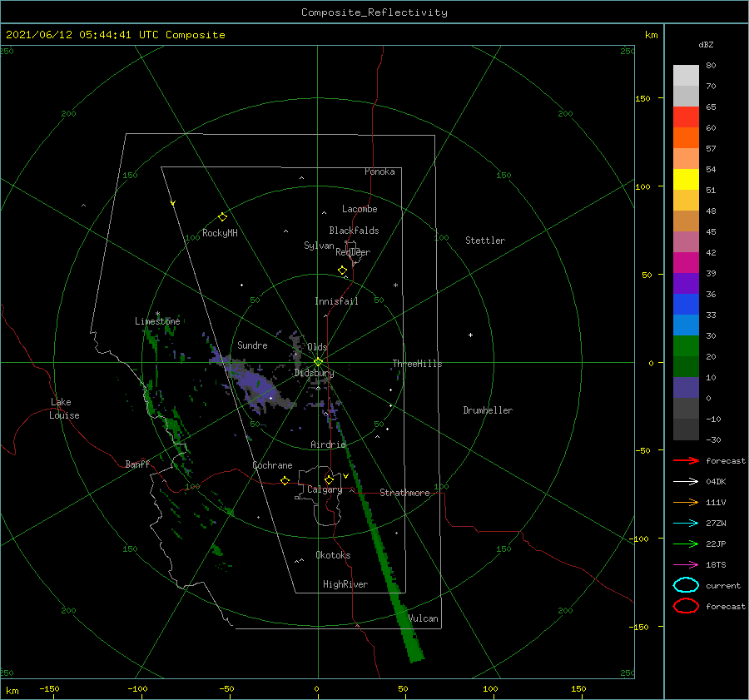Viewport: 749px width, 700px height.
Task: Click the dBZ legend heading
Action: click(706, 45)
